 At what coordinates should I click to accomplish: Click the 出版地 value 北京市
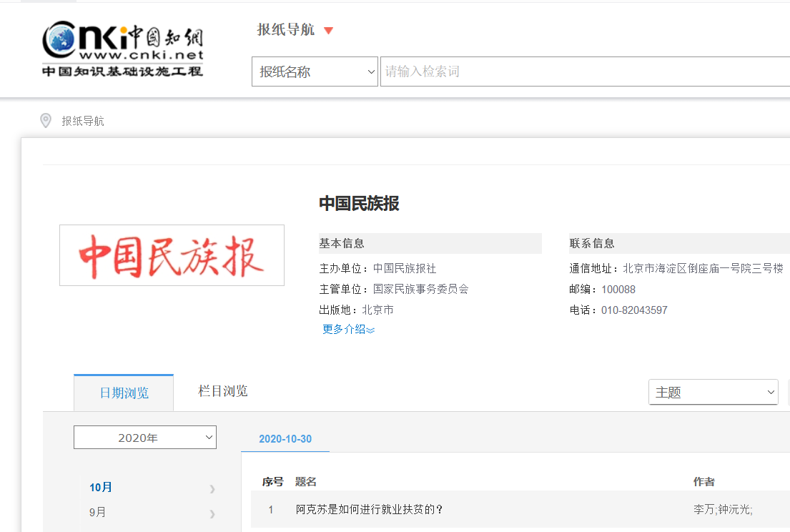click(377, 310)
